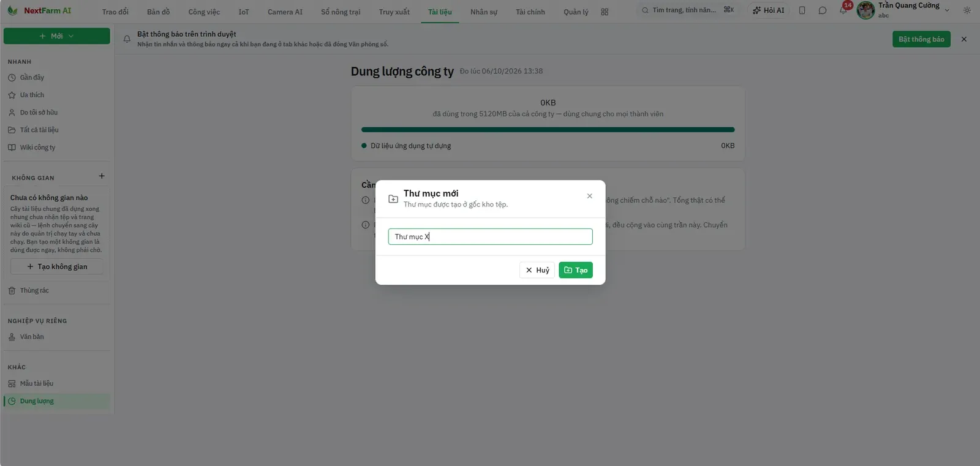Open Thùng rác trash

click(57, 291)
